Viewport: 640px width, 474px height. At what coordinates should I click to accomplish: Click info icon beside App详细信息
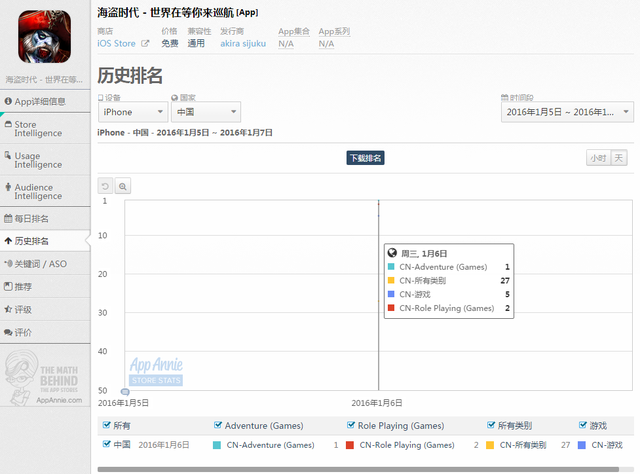pos(8,101)
